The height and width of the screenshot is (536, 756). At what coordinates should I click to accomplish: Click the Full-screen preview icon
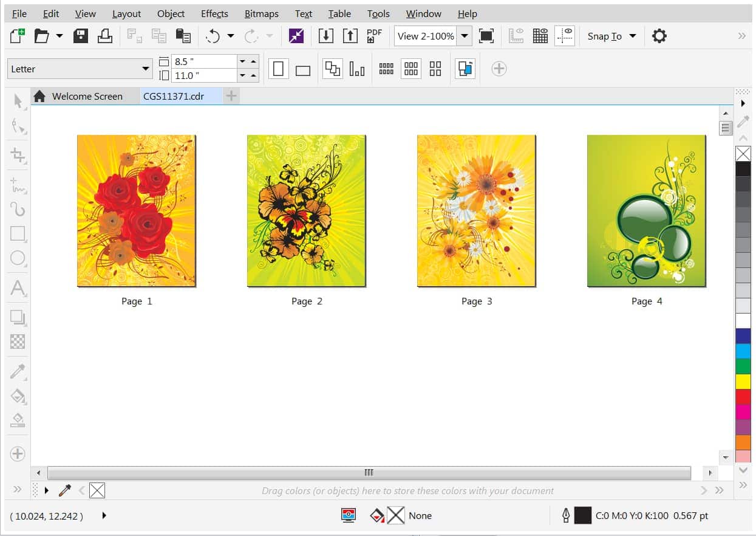(x=486, y=36)
